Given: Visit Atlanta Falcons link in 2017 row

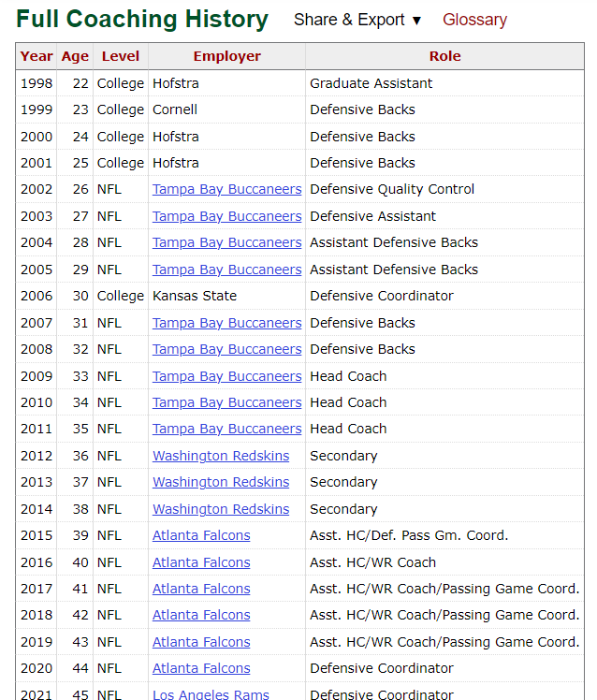Looking at the screenshot, I should [x=201, y=589].
